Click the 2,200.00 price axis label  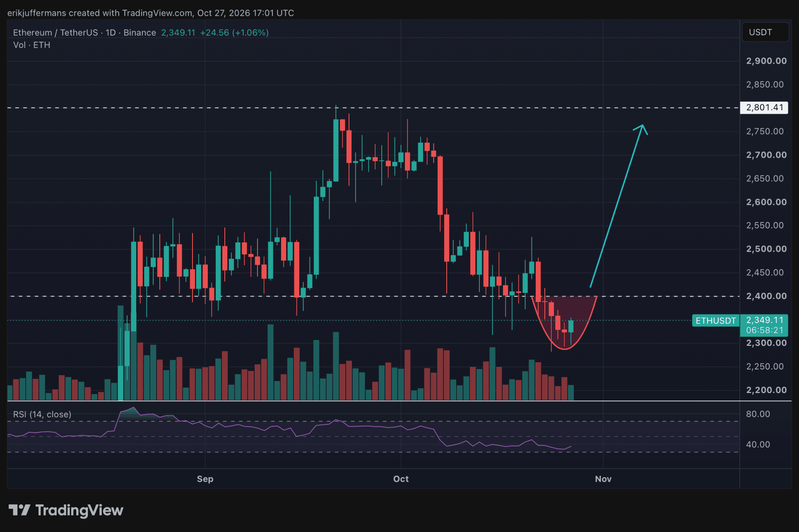[x=766, y=390]
